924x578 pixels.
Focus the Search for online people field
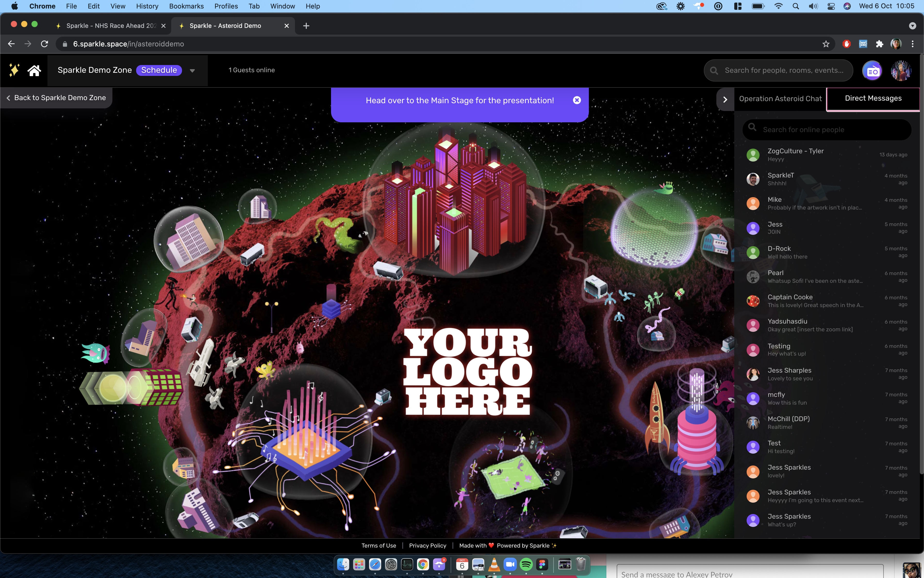pos(827,130)
